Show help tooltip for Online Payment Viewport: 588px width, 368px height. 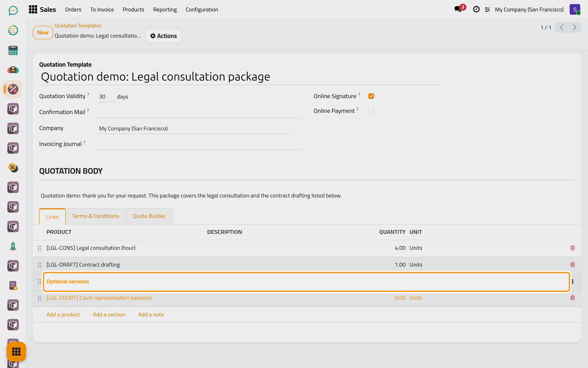357,109
